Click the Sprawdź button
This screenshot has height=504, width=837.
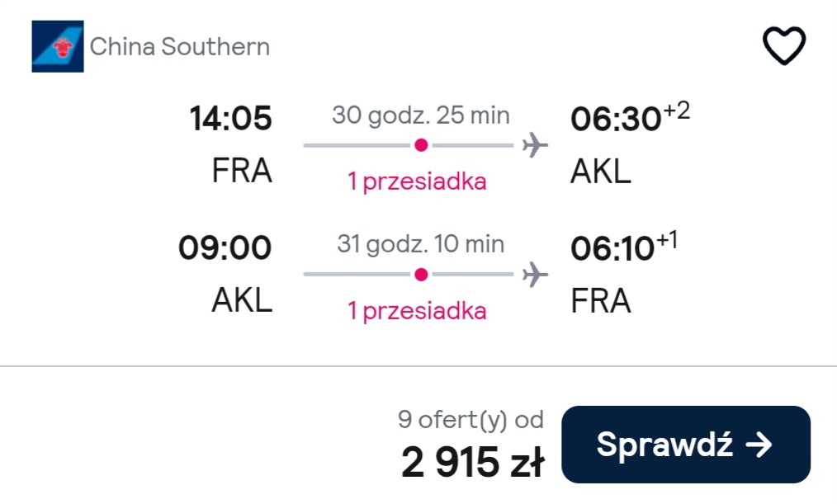(686, 445)
